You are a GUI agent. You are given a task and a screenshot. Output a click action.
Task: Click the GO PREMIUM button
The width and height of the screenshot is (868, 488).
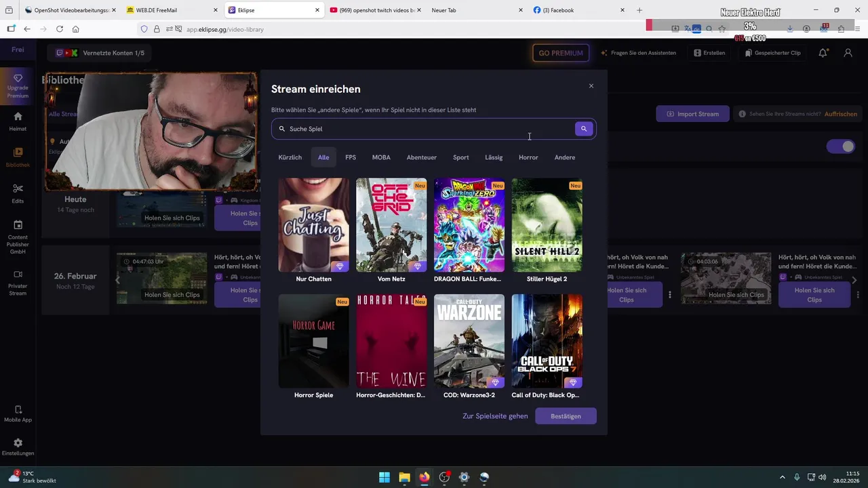tap(561, 53)
